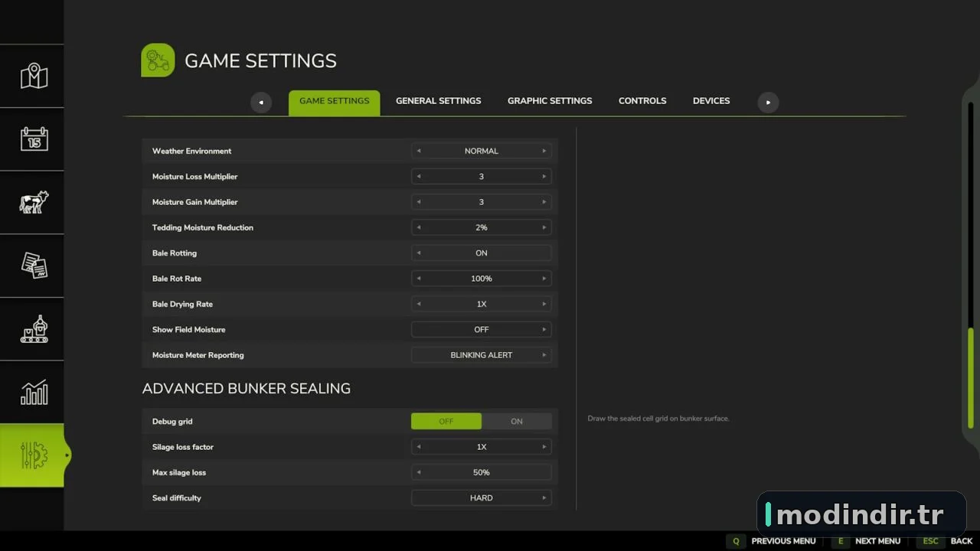Open the Devices tab

(x=711, y=101)
